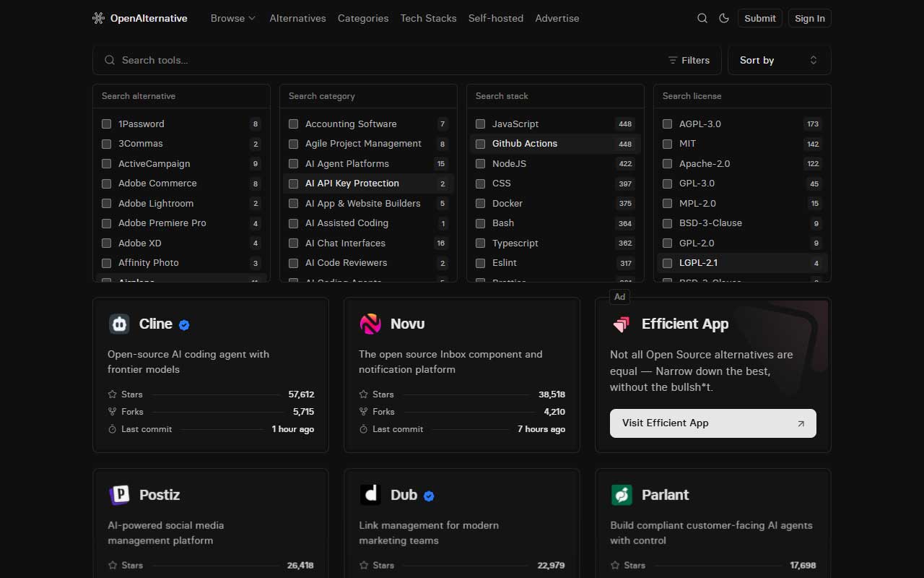
Task: Click the forks icon in the Novu card
Action: (363, 412)
